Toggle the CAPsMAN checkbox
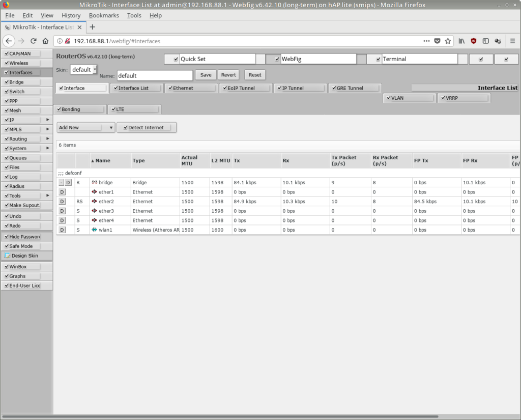The width and height of the screenshot is (521, 420). (7, 53)
